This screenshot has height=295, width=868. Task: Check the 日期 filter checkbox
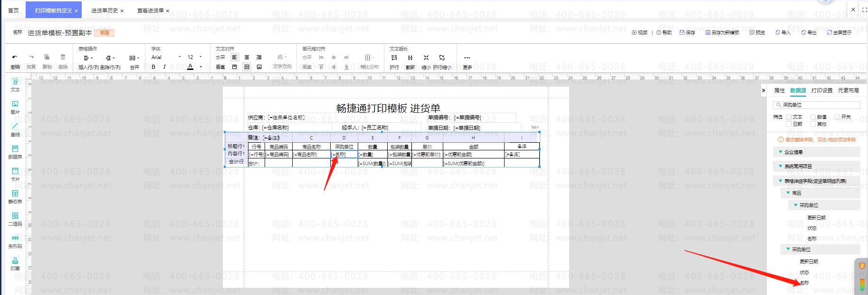(789, 124)
